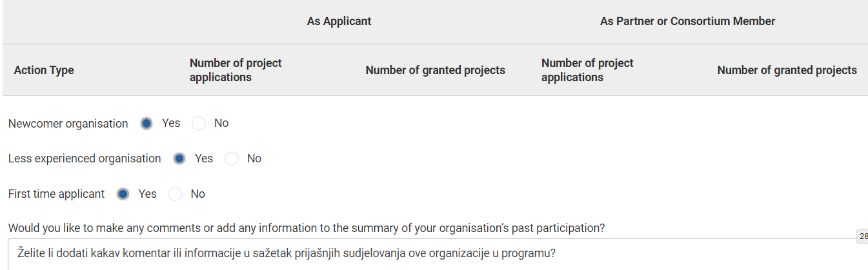Focus the past participation comments text field
The width and height of the screenshot is (868, 270).
tap(426, 254)
